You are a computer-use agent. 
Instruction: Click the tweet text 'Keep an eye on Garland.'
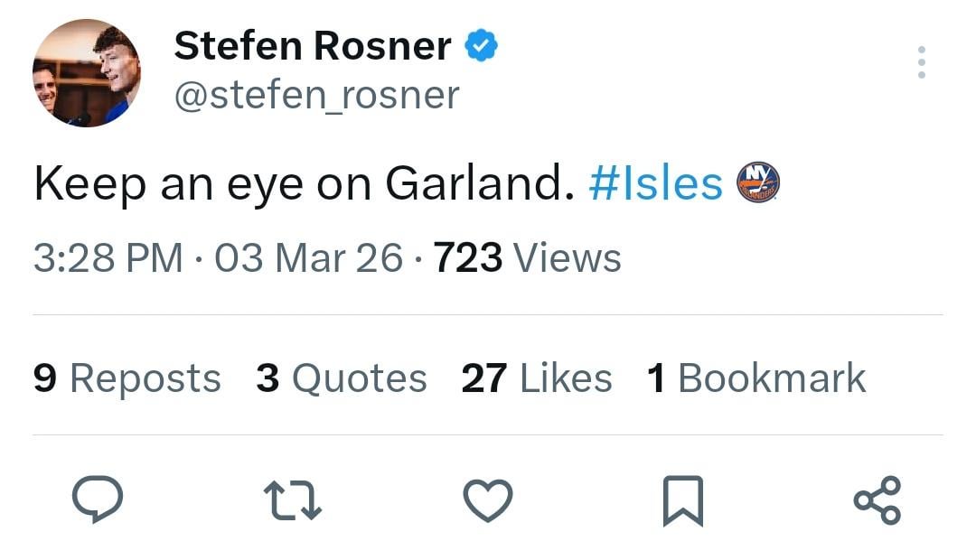click(304, 183)
